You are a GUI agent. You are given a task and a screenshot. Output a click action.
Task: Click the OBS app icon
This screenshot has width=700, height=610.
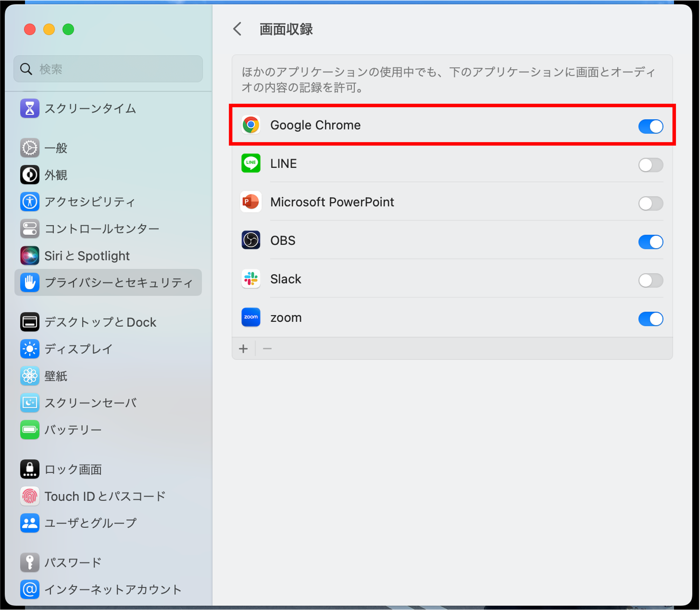[251, 240]
